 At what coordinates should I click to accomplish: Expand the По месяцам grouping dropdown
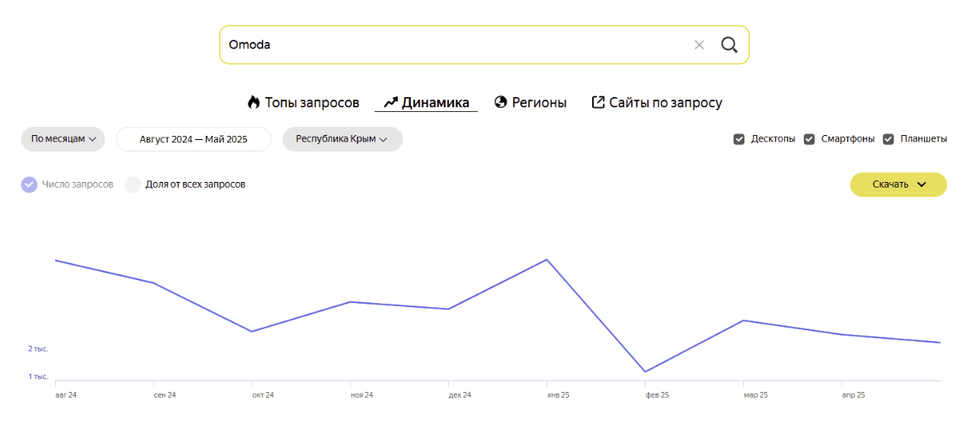[x=63, y=139]
